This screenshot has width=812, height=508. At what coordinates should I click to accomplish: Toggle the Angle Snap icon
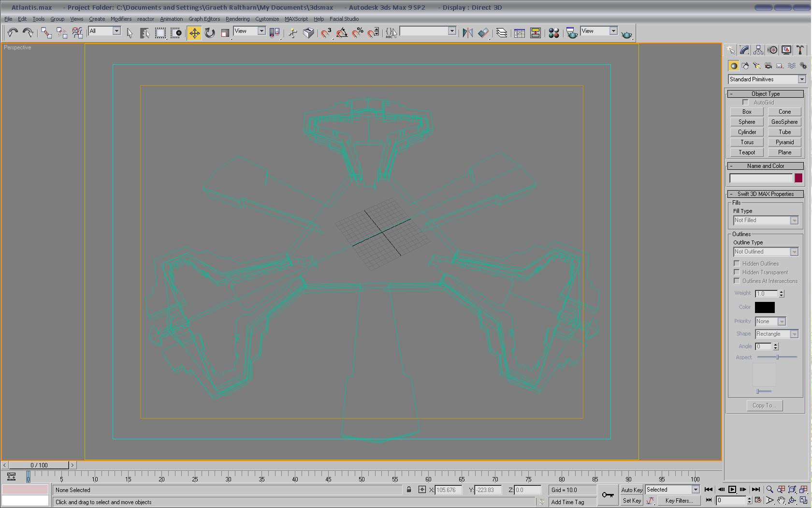342,33
